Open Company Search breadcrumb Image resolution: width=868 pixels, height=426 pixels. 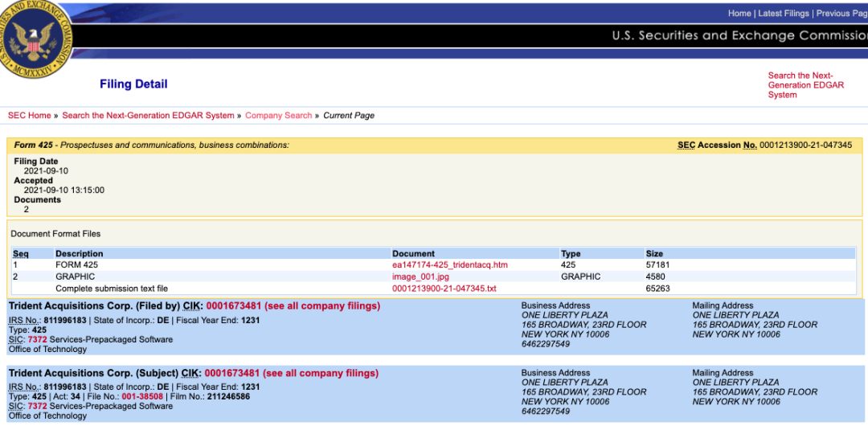278,116
